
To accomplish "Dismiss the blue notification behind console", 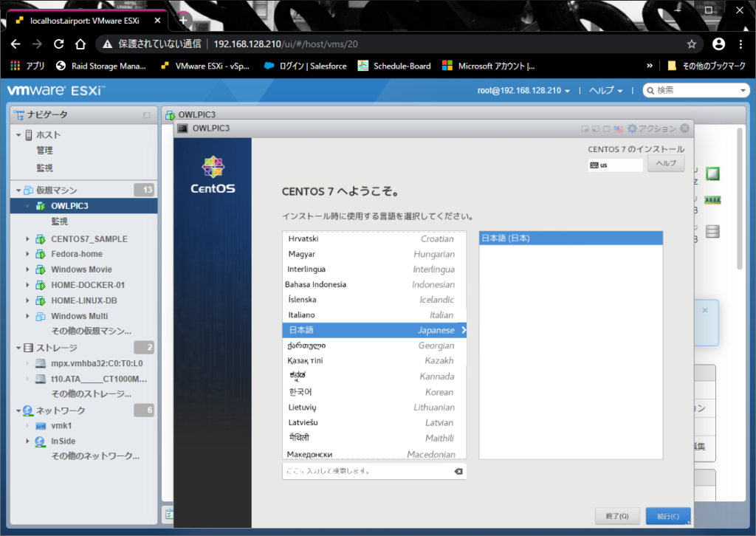I will point(705,310).
